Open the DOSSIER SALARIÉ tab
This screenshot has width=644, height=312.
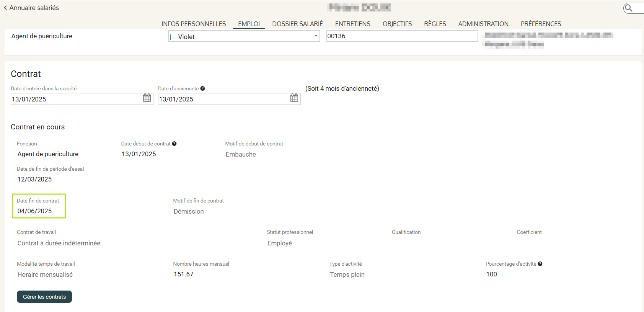297,24
